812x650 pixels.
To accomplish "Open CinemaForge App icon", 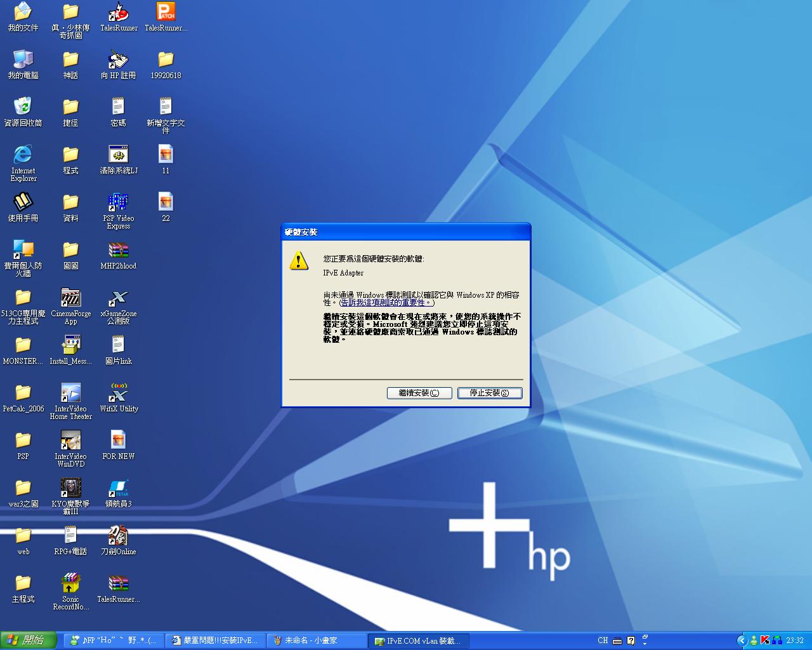I will (70, 298).
